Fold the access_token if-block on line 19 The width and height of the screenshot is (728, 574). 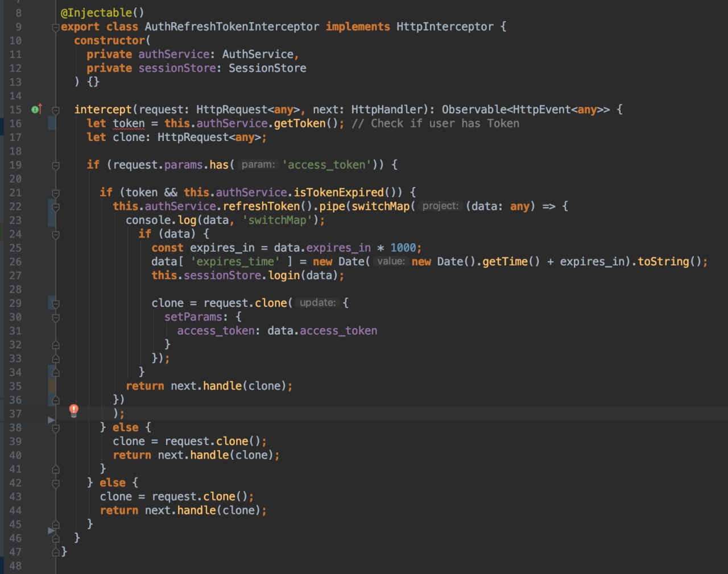(56, 165)
